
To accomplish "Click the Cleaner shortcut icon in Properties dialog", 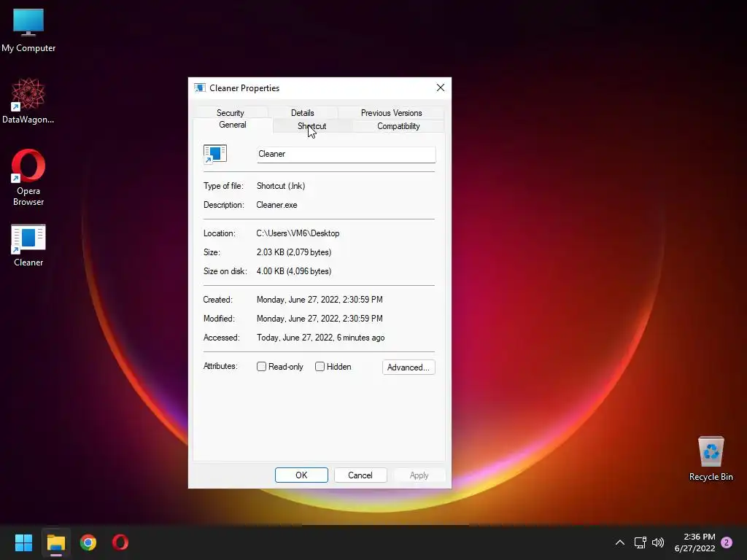I will [215, 155].
